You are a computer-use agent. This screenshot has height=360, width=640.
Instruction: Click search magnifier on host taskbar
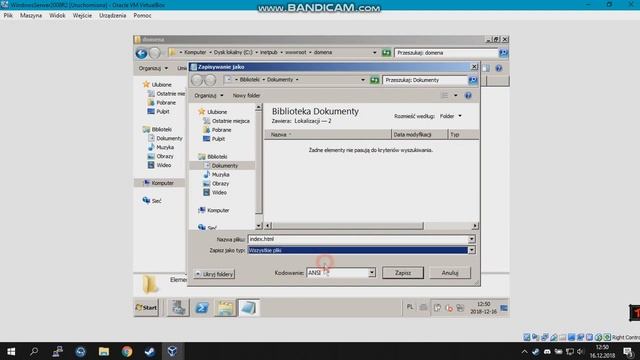coord(34,351)
